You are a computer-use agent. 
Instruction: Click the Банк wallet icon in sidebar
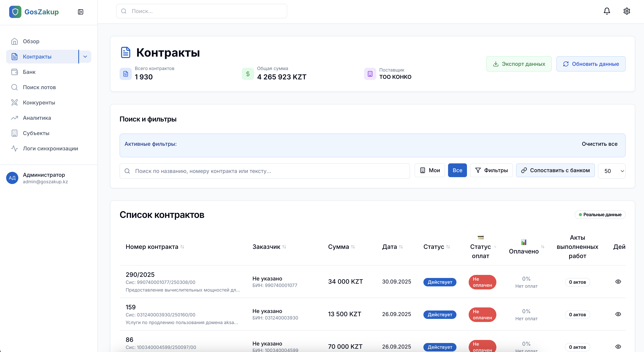tap(15, 72)
